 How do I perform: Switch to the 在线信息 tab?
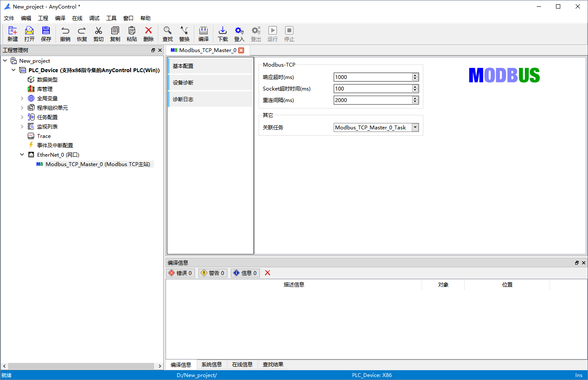(x=242, y=365)
